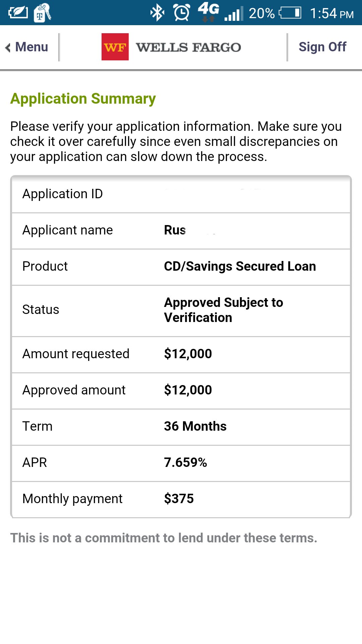Tap the Approved Subject to Verification status

tap(223, 310)
